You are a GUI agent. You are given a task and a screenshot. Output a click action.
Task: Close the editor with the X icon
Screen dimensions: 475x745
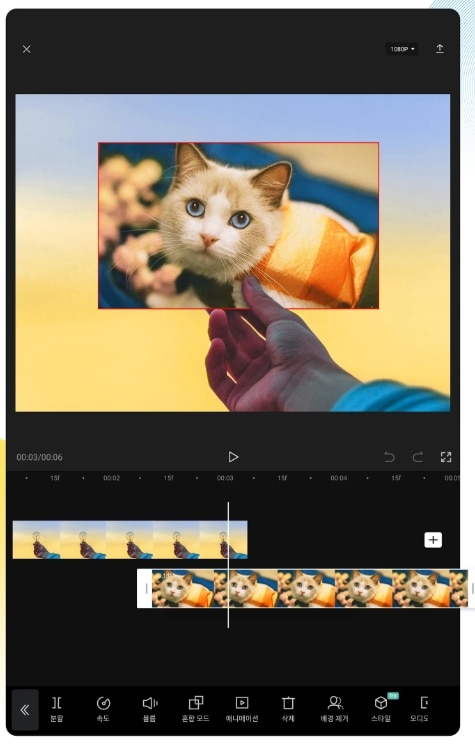click(x=27, y=49)
